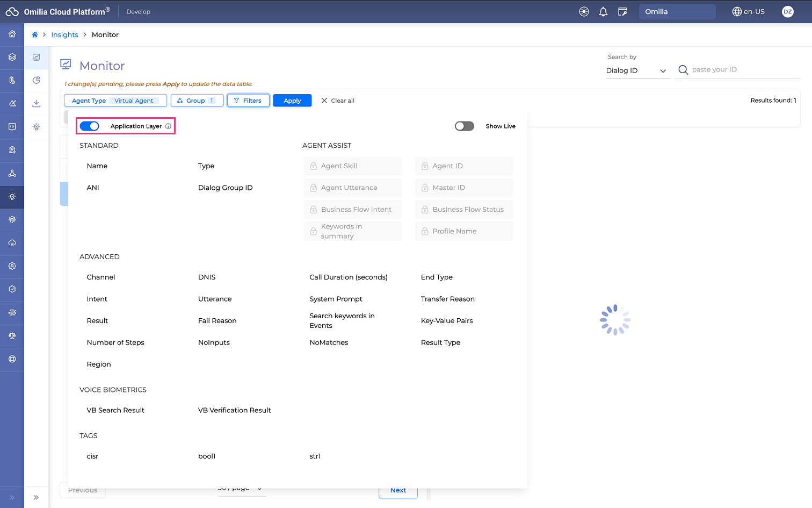Screen dimensions: 812x508
Task: Toggle the Application Layer switch off
Action: point(90,126)
